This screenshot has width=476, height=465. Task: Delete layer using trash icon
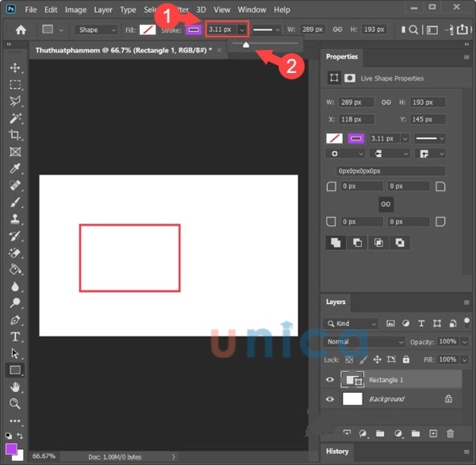point(451,433)
